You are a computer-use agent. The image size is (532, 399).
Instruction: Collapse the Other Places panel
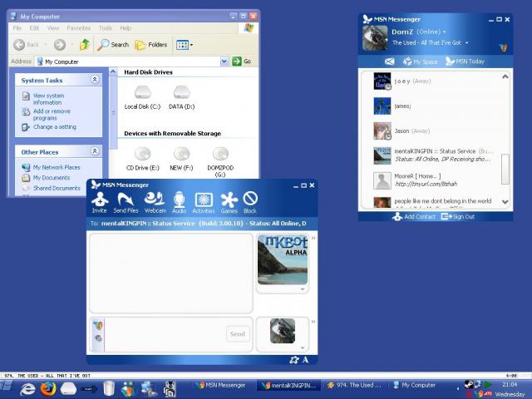click(x=95, y=151)
